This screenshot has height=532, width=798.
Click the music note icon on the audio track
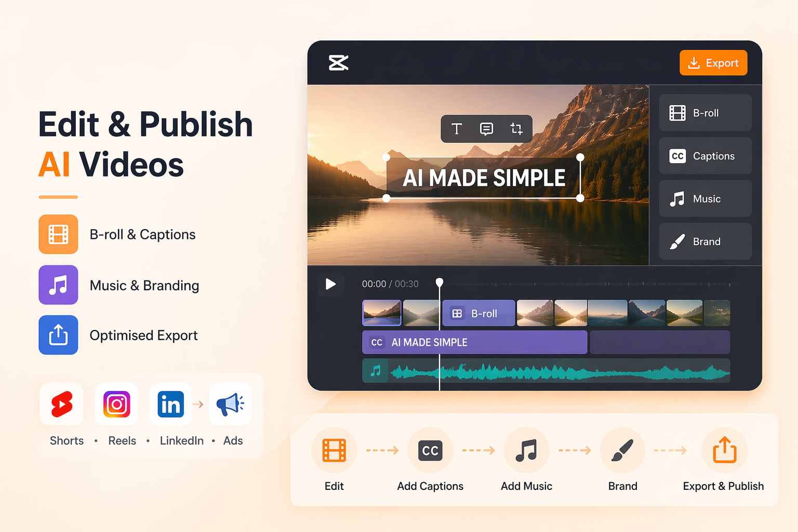click(375, 371)
